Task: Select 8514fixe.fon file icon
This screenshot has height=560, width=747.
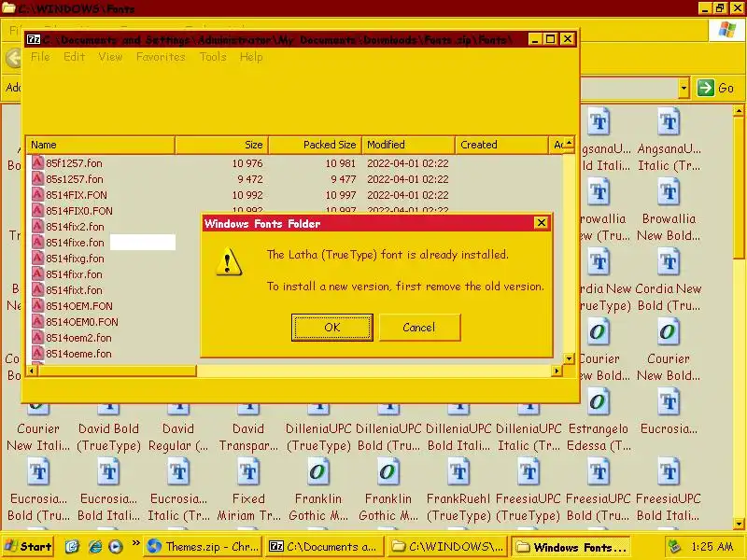Action: [37, 242]
